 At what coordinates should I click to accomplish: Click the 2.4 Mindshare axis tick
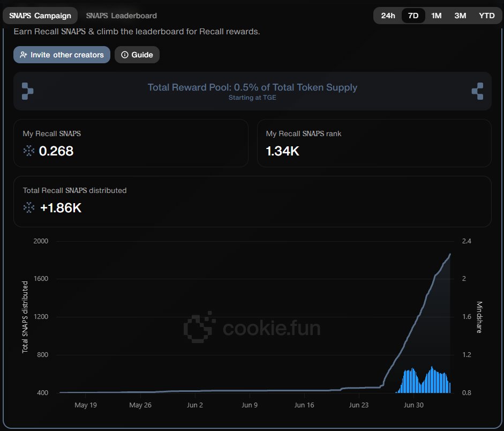coord(467,241)
